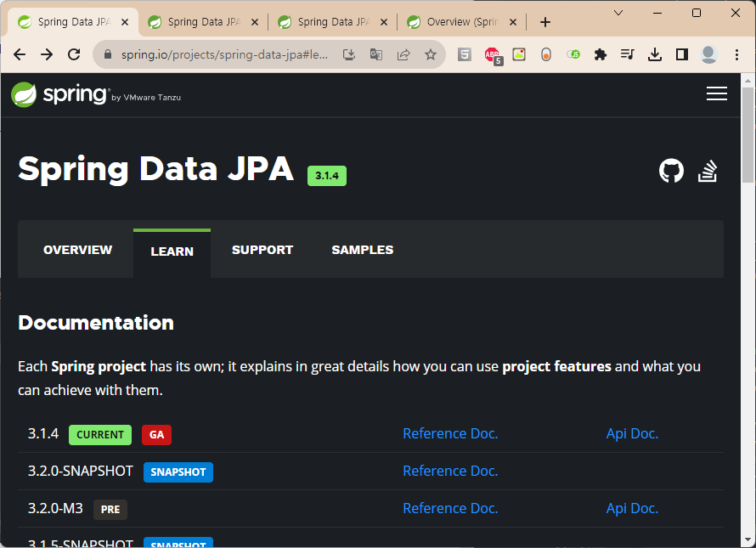Click the scrollbar up arrow

tap(748, 80)
